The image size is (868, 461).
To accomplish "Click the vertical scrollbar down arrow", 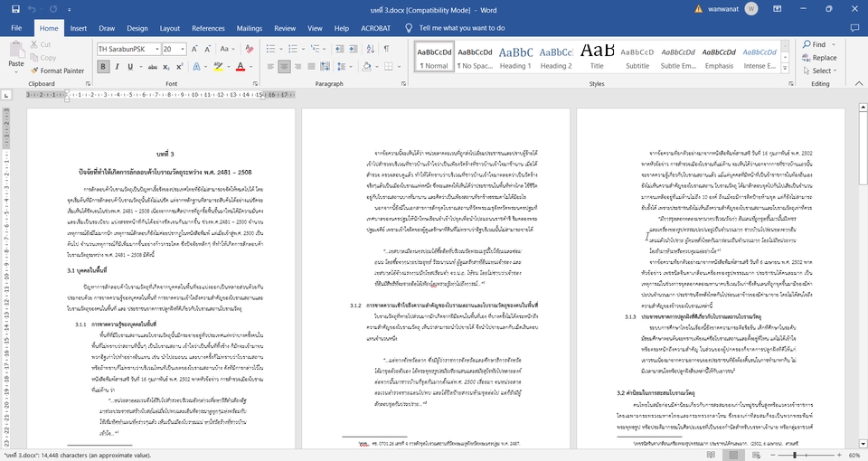I will (863, 443).
